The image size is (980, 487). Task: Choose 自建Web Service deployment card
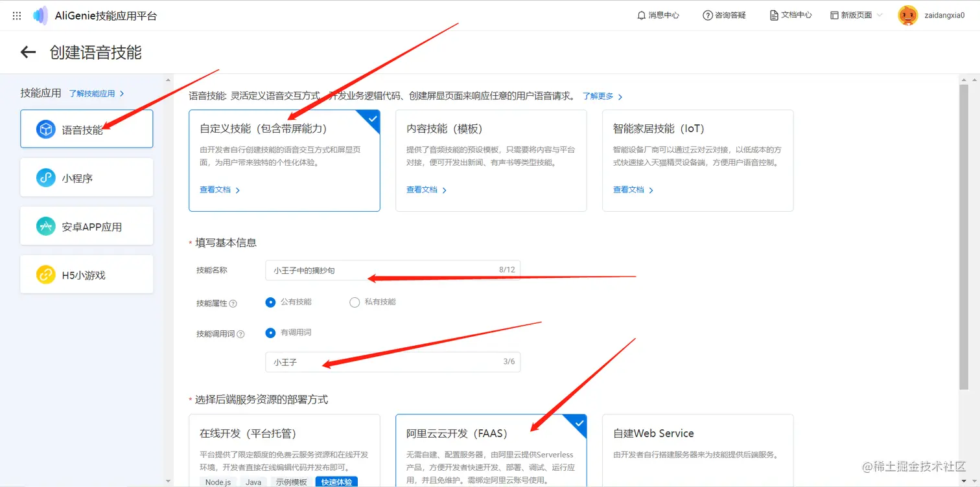point(698,451)
